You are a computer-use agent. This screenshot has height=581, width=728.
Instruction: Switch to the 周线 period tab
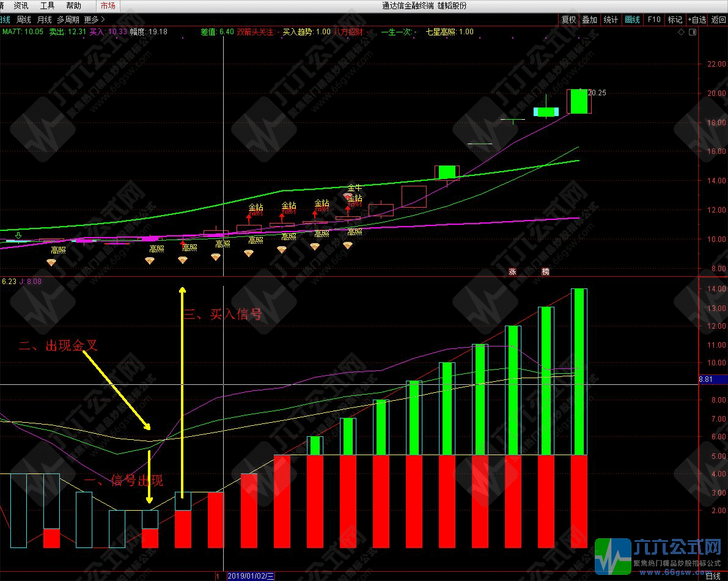[x=24, y=20]
